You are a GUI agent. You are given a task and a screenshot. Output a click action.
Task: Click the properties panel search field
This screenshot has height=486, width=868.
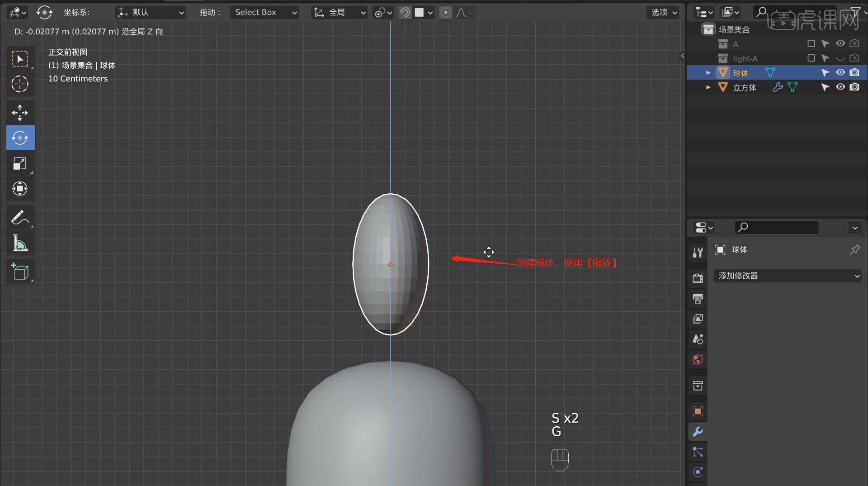776,227
